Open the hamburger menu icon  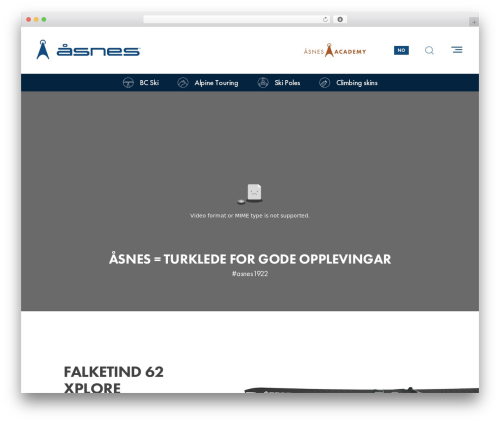click(x=457, y=50)
